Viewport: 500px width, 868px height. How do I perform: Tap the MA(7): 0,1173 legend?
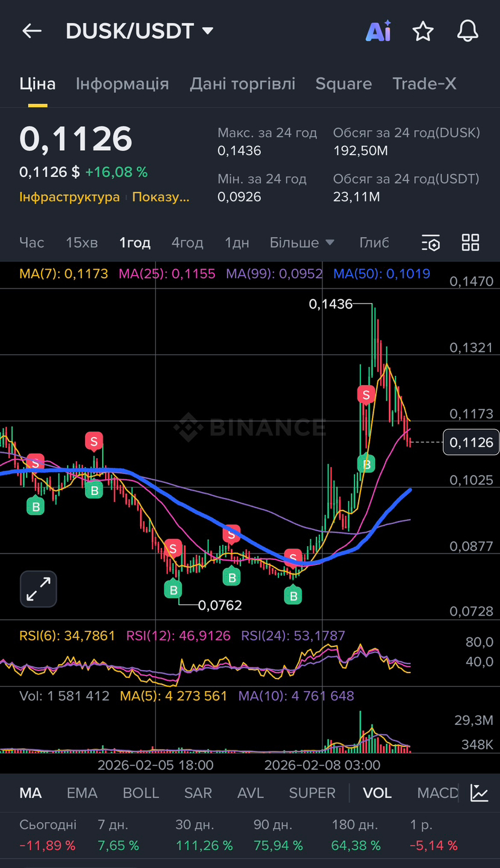pos(63,274)
